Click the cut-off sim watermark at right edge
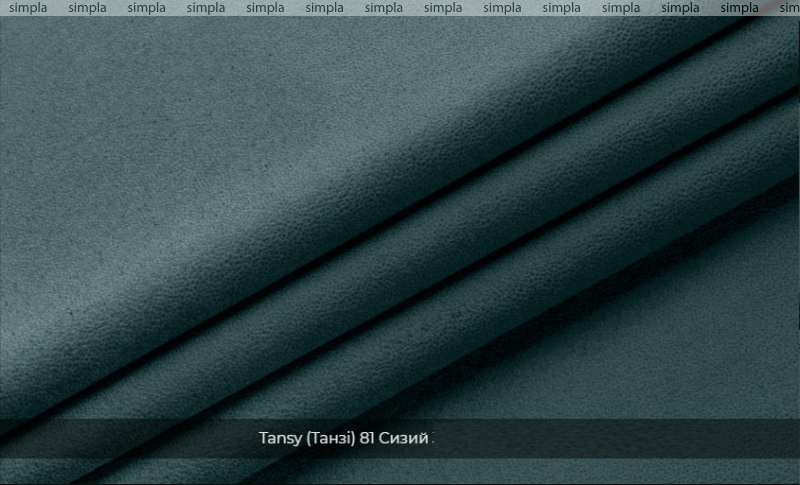Screen dimensions: 800x485 tap(789, 8)
